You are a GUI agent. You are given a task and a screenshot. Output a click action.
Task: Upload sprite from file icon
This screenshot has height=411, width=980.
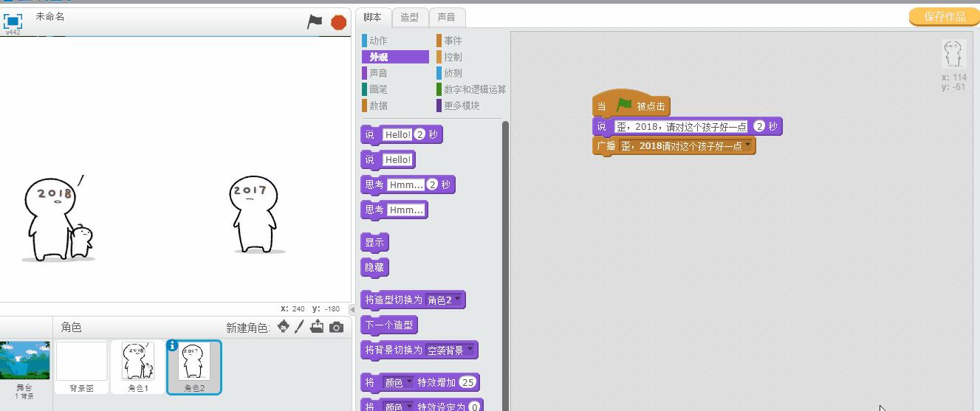(x=317, y=326)
